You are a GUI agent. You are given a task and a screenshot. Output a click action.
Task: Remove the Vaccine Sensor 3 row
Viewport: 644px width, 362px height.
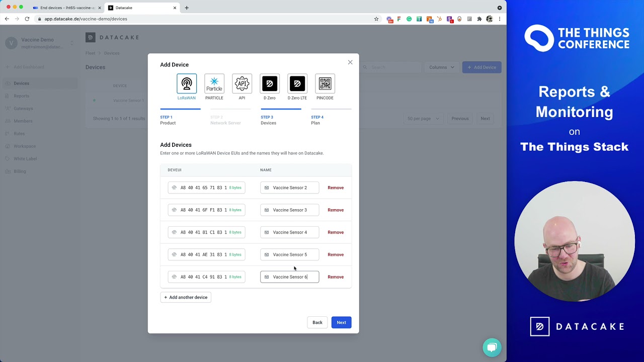click(336, 210)
